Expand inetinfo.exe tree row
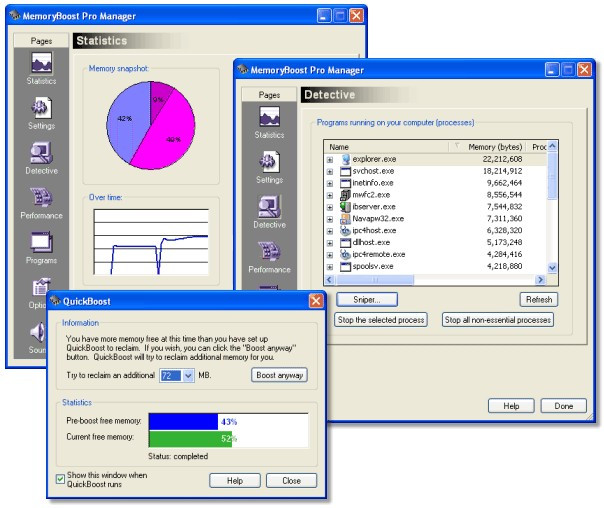 330,183
